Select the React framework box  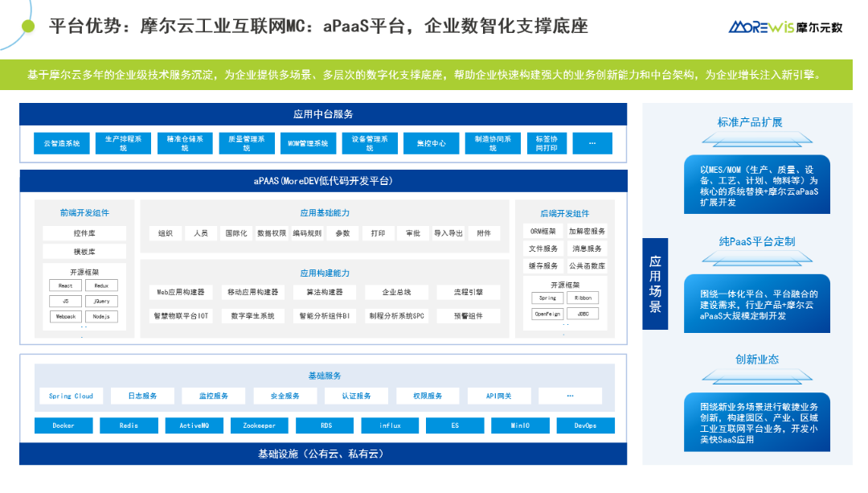pyautogui.click(x=65, y=286)
